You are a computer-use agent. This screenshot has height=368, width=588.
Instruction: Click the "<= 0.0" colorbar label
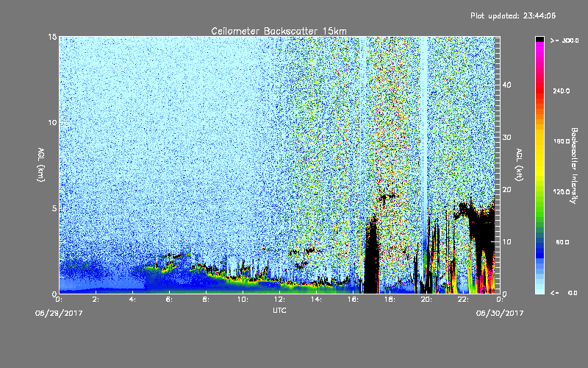(x=564, y=293)
